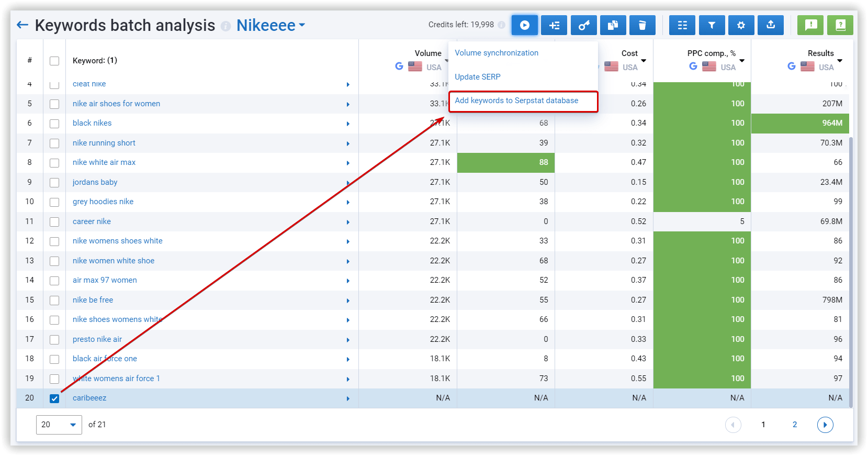This screenshot has height=456, width=868.
Task: Open the black nikes keyword link
Action: point(92,123)
